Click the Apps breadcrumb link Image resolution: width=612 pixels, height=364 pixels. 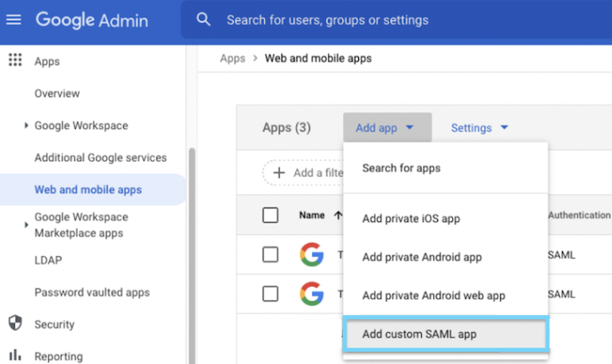point(233,58)
